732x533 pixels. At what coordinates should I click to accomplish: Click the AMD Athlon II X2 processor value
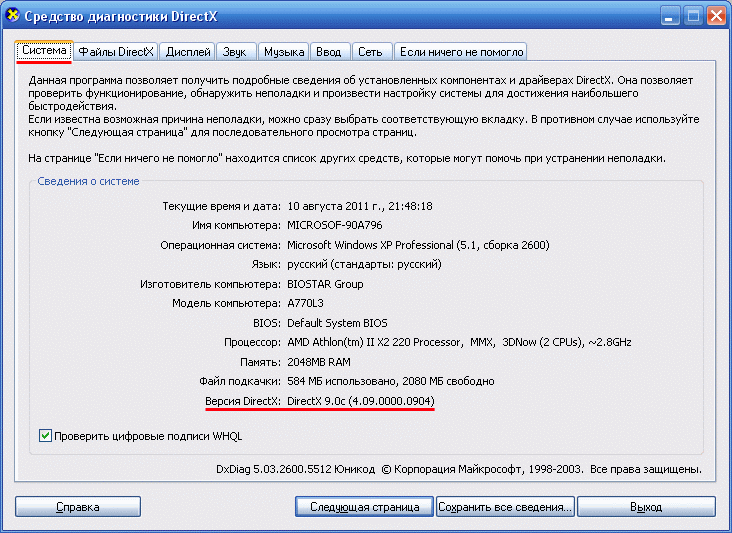pyautogui.click(x=459, y=342)
